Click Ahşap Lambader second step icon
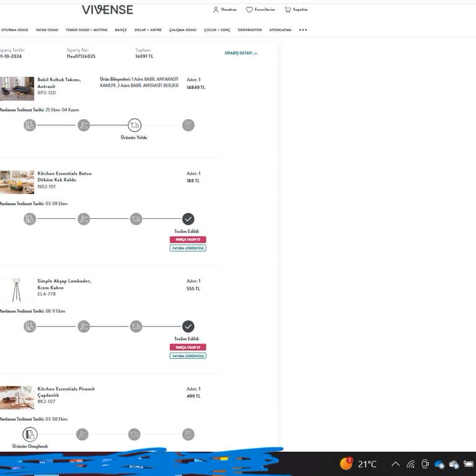Viewport: 476px width, 476px height. click(84, 327)
